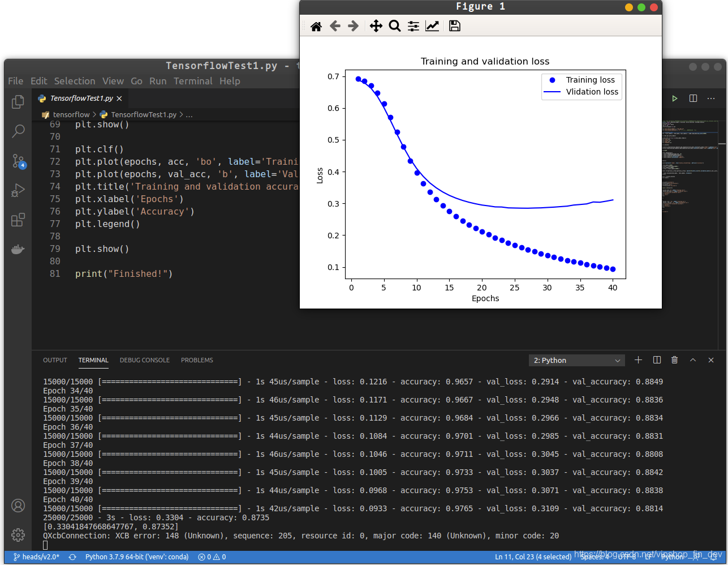Open the File menu
This screenshot has width=728, height=565.
point(16,81)
